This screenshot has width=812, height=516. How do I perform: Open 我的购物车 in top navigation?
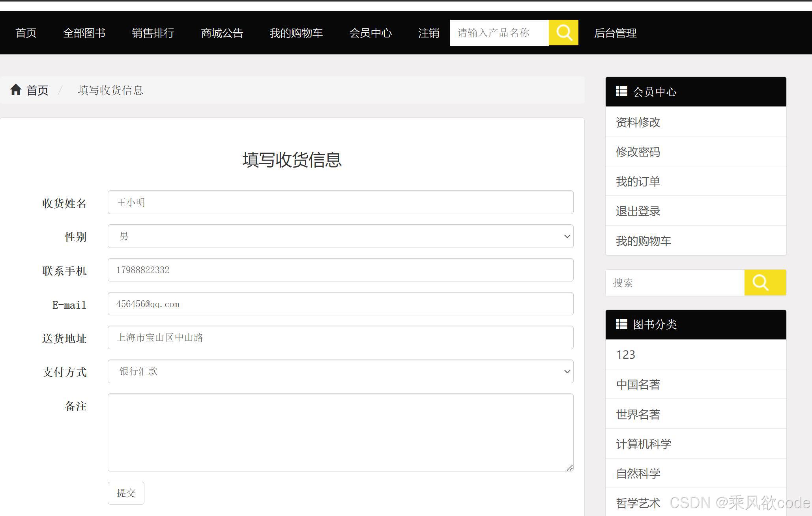tap(296, 33)
